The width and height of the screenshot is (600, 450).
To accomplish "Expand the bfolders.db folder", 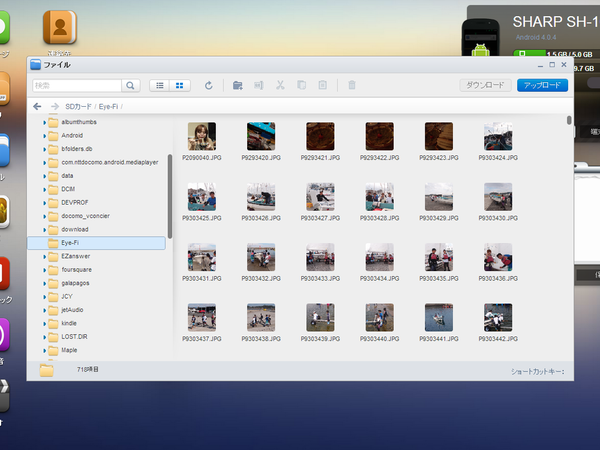I will tap(44, 149).
